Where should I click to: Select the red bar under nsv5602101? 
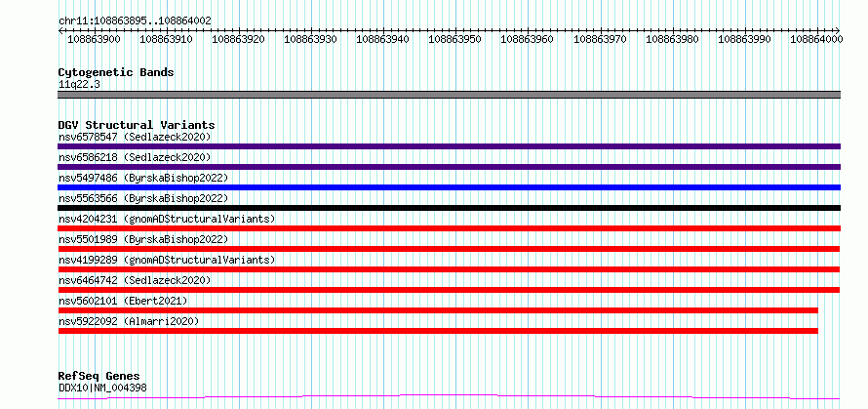click(x=438, y=310)
